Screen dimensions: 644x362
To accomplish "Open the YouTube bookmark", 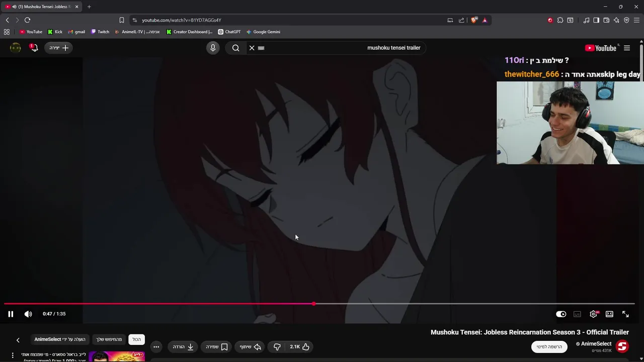I will click(31, 32).
